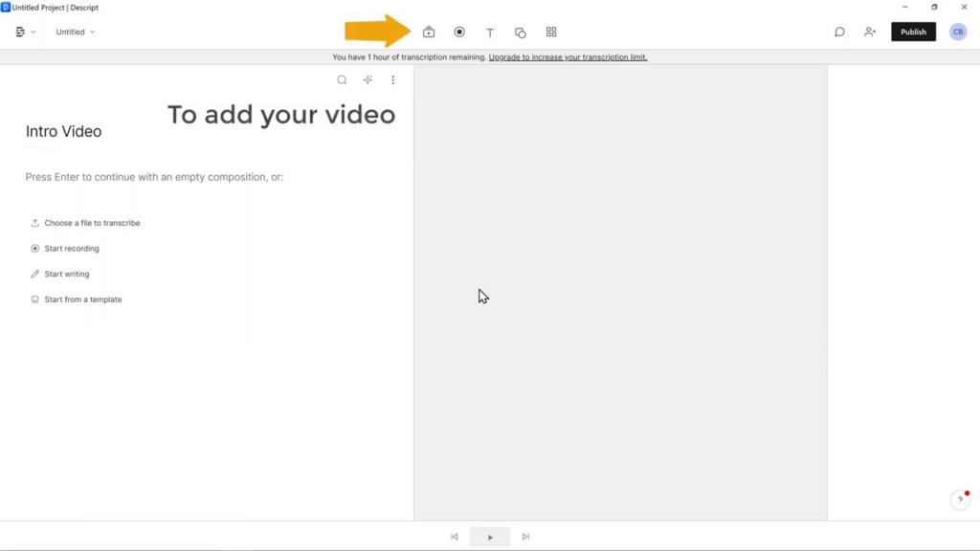Skip to previous with playback control
This screenshot has width=980, height=551.
point(455,537)
